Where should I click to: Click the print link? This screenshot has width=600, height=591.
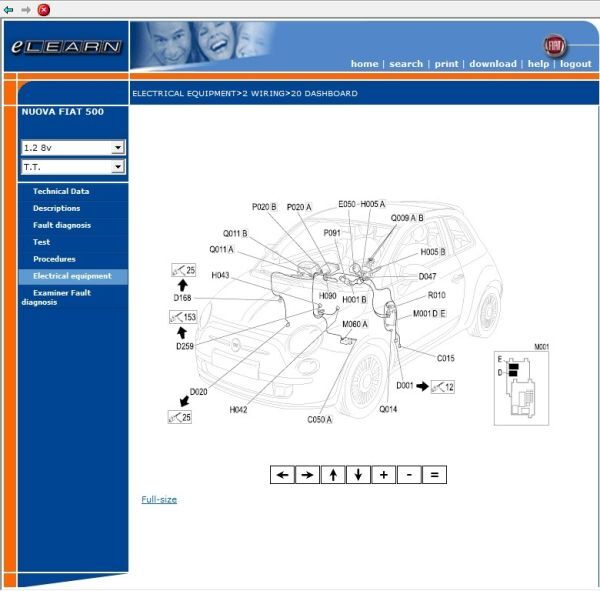tap(446, 64)
